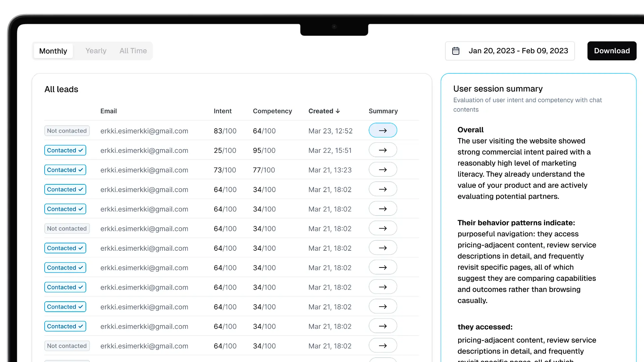Viewport: 644px width, 362px height.
Task: Sort leads by Created column header
Action: pyautogui.click(x=321, y=111)
